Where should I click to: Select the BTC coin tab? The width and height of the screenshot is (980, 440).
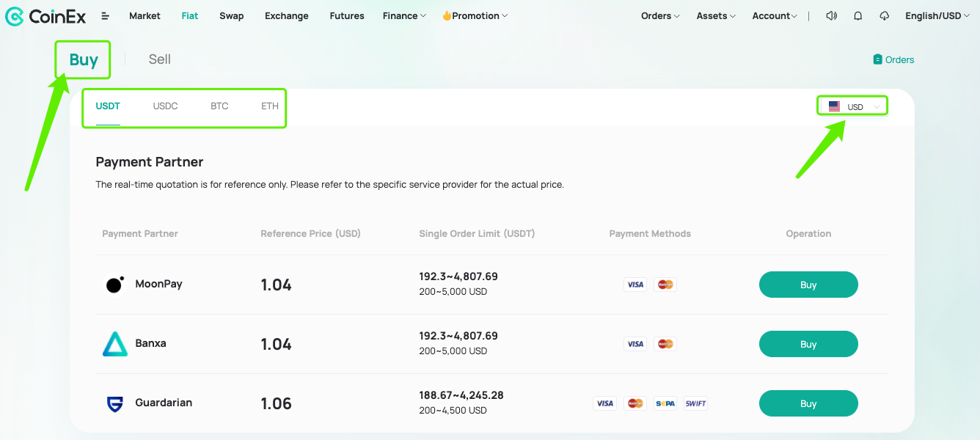[219, 106]
